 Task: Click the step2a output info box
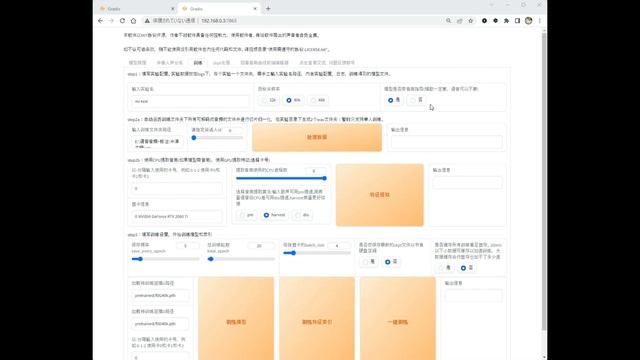pyautogui.click(x=447, y=142)
